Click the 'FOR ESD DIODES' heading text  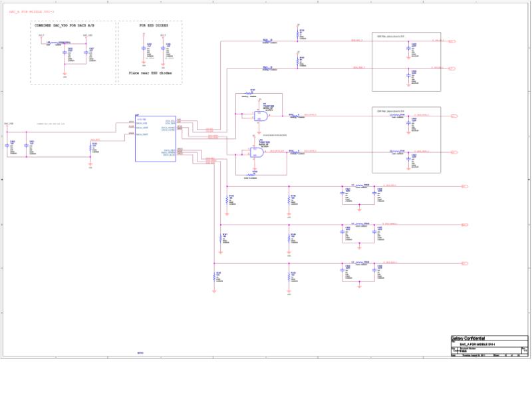coord(154,25)
